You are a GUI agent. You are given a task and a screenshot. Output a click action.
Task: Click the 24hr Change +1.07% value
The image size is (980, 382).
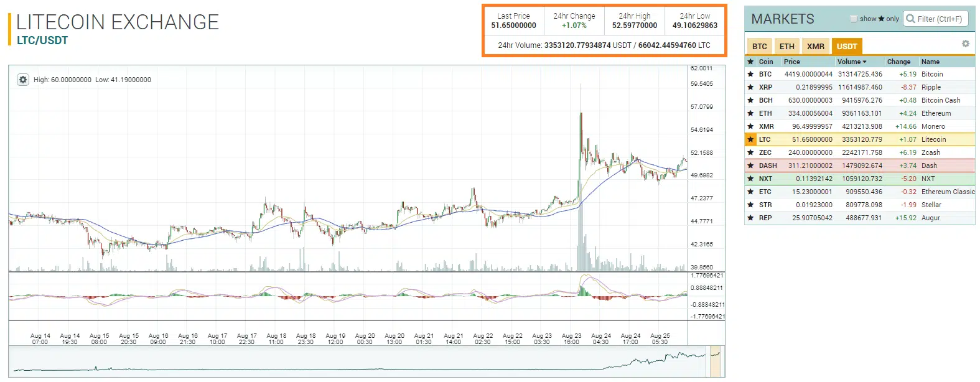[x=574, y=26]
